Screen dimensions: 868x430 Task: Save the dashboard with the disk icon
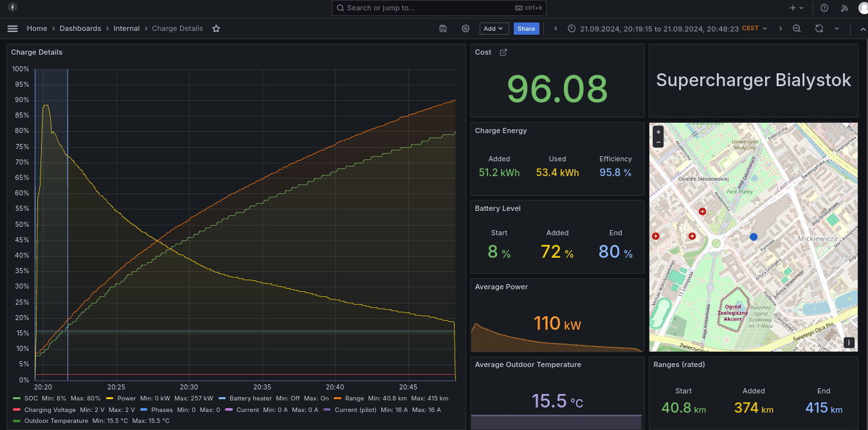pos(443,28)
